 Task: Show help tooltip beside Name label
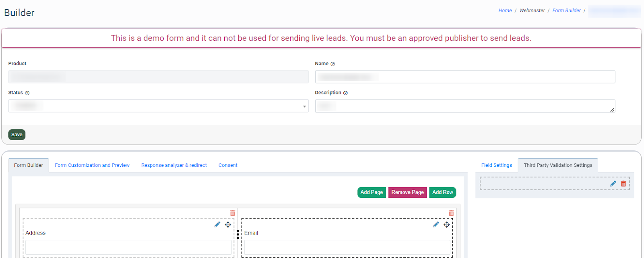tap(333, 64)
